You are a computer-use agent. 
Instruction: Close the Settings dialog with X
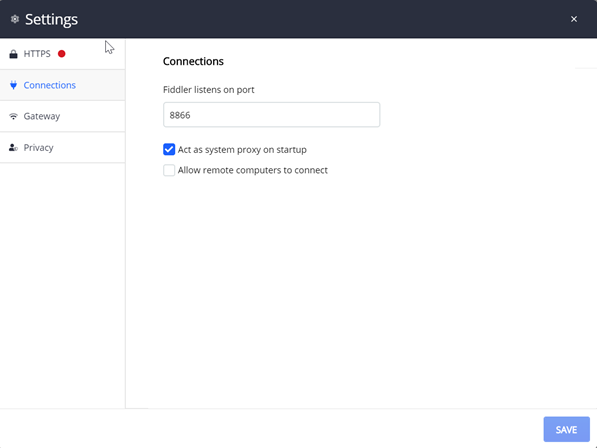click(x=574, y=19)
